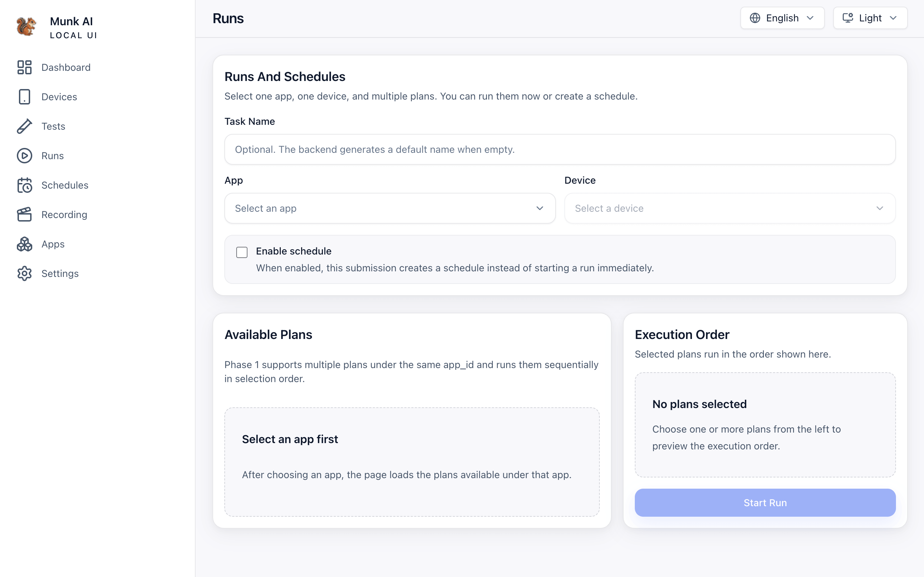Image resolution: width=924 pixels, height=577 pixels.
Task: Open the Recording page
Action: point(64,215)
